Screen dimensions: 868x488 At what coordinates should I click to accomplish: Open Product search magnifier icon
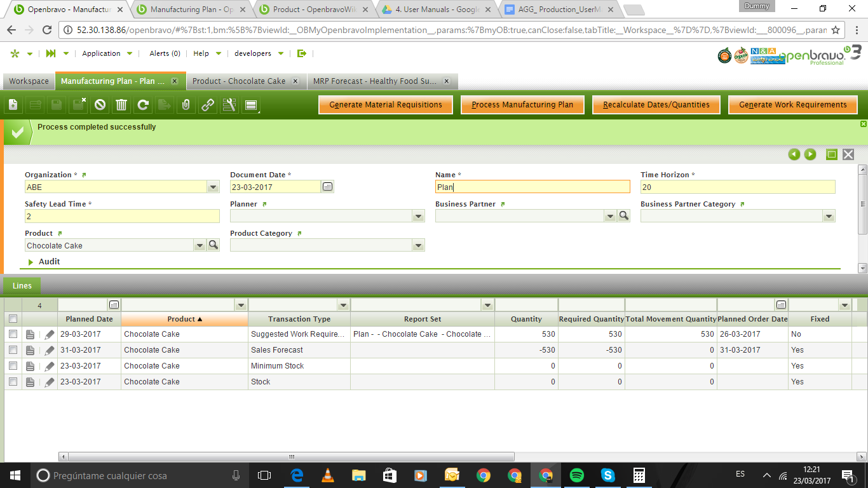tap(214, 245)
